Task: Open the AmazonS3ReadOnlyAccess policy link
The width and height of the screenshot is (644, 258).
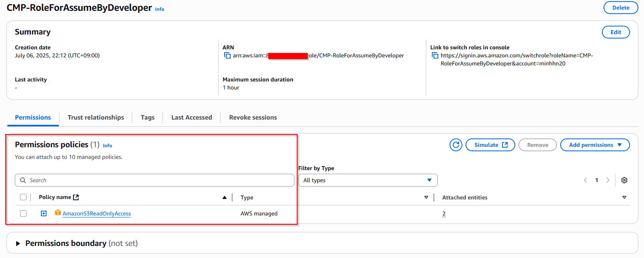Action: tap(97, 213)
